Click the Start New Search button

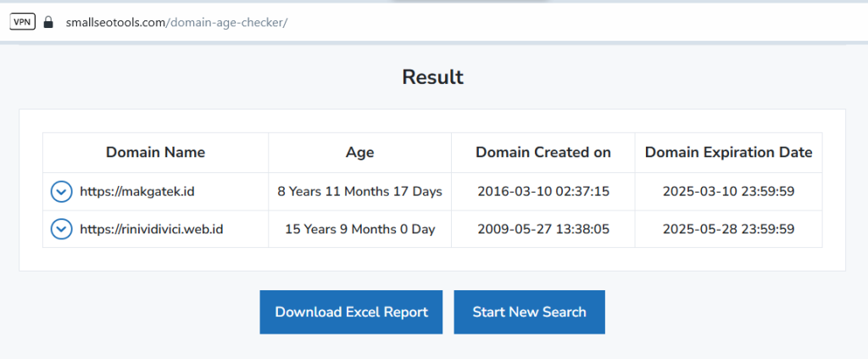click(x=529, y=312)
